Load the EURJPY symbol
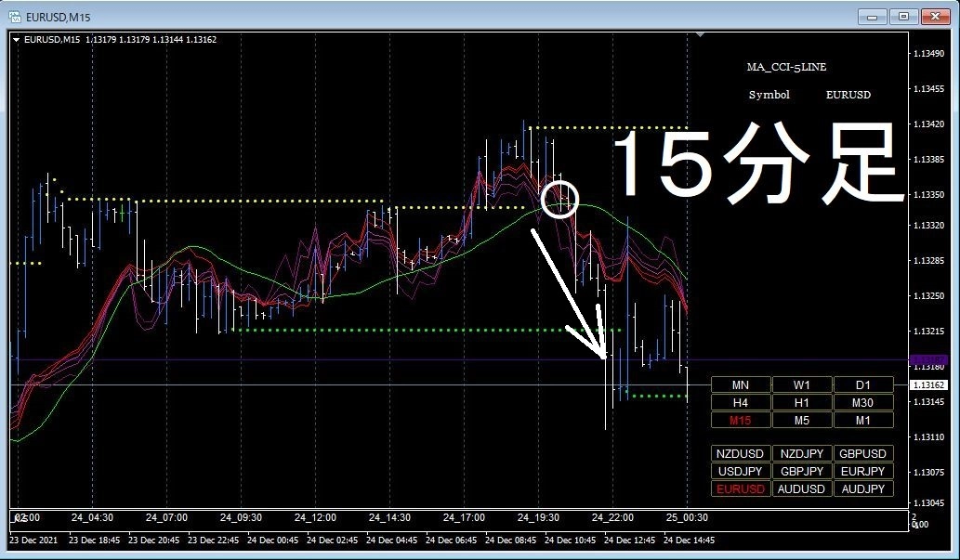This screenshot has width=960, height=560. (x=862, y=471)
